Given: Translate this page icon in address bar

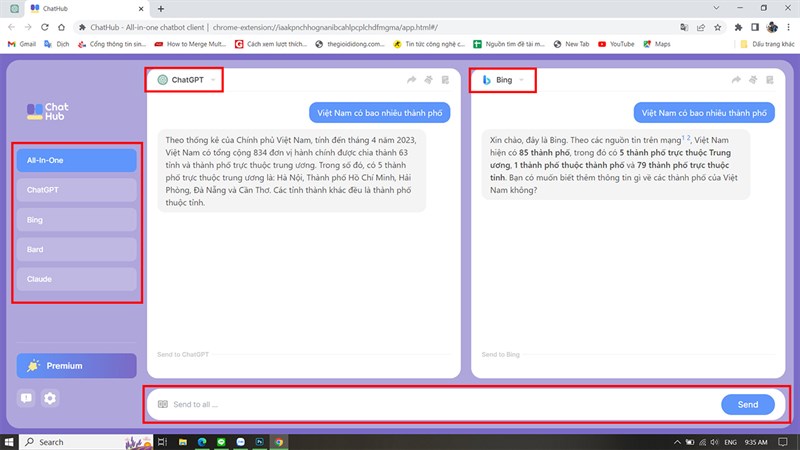Looking at the screenshot, I should (684, 27).
